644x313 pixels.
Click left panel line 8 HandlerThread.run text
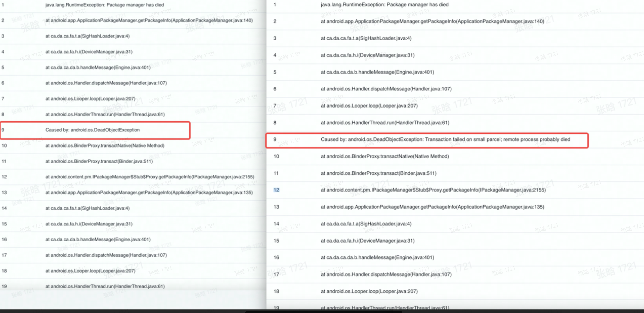coord(105,114)
